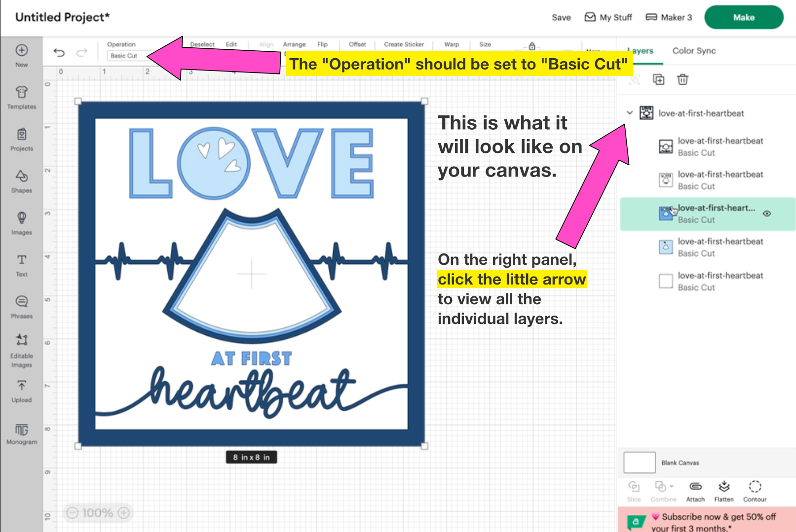
Task: Switch to the Color Sync tab
Action: tap(694, 51)
